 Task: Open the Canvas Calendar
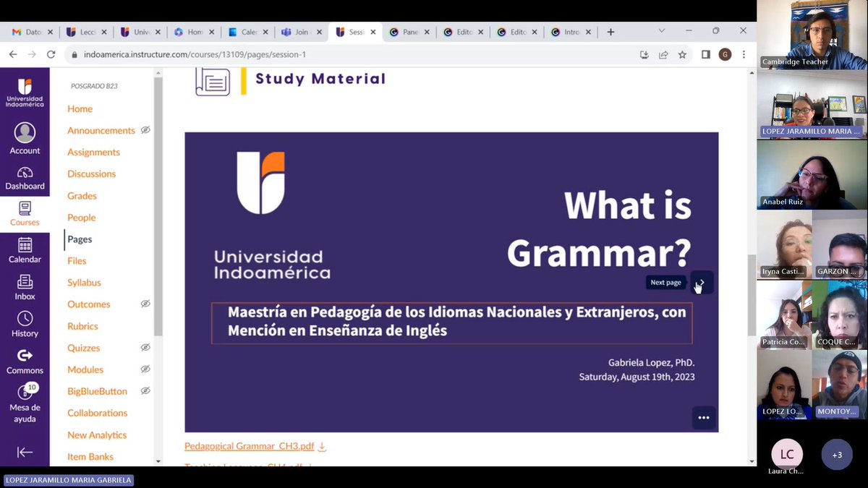coord(25,251)
